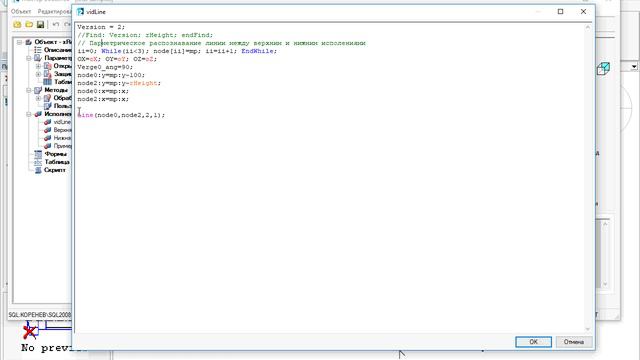Confirm the script with OK button
The image size is (640, 360).
click(x=533, y=342)
